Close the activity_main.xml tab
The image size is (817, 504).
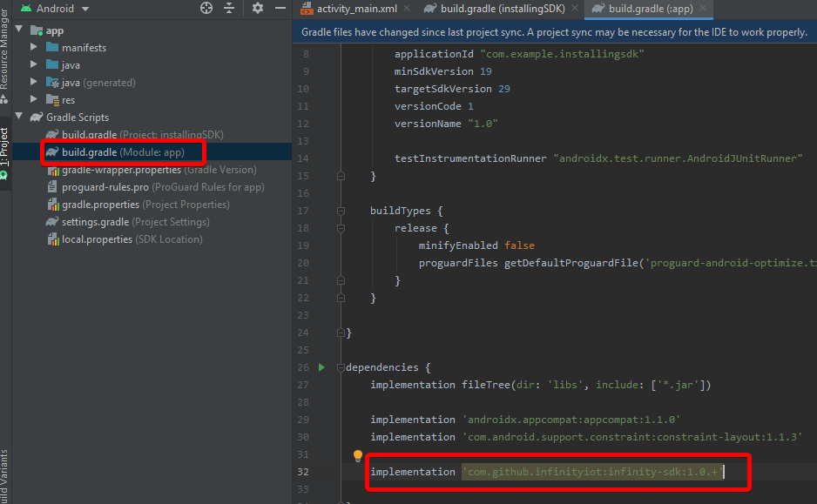(408, 9)
